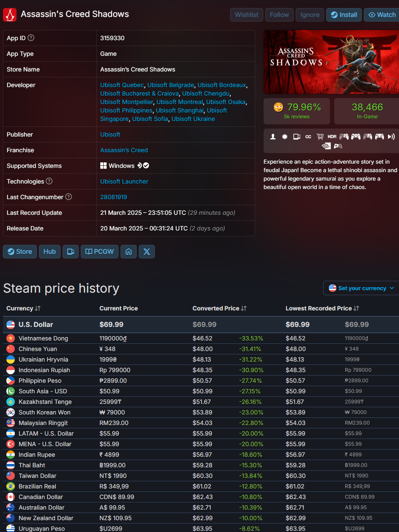This screenshot has width=399, height=532.
Task: Click the NVIDIA logo feature icon
Action: 326,146
